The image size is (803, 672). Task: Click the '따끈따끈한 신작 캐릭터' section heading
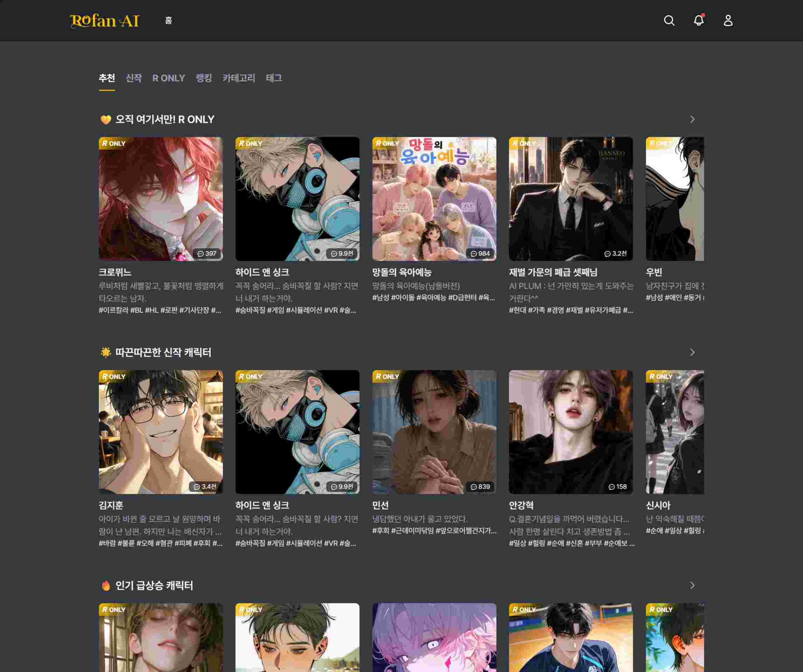[x=163, y=352]
